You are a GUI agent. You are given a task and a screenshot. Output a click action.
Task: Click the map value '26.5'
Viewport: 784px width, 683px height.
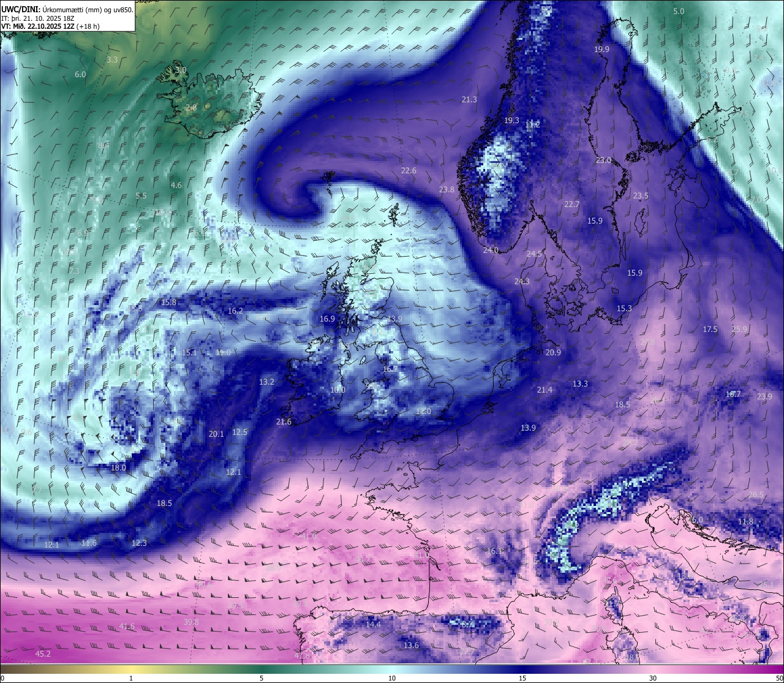point(756,494)
